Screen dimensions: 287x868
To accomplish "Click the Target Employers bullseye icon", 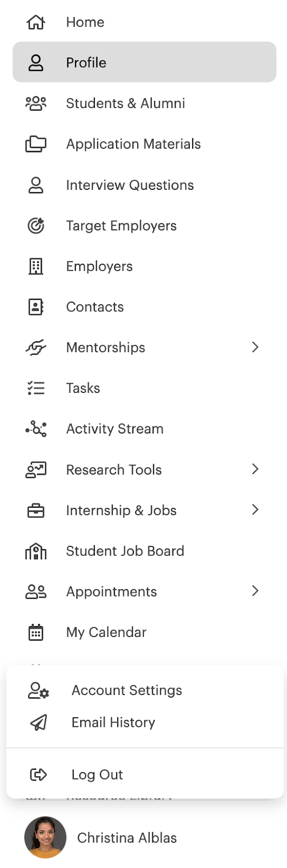I will point(36,225).
